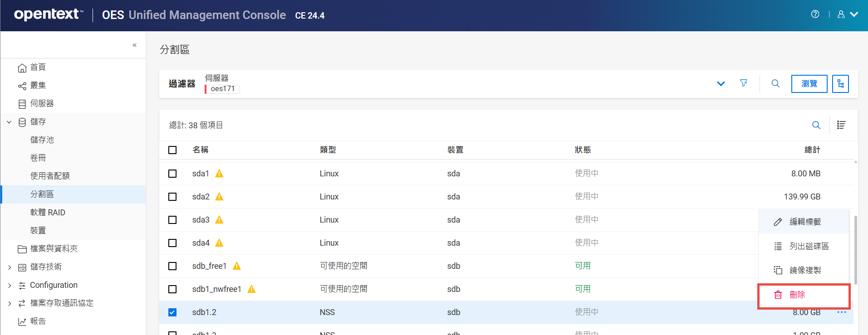The width and height of the screenshot is (868, 335).
Task: Click warning icon next to sda3
Action: [x=219, y=219]
